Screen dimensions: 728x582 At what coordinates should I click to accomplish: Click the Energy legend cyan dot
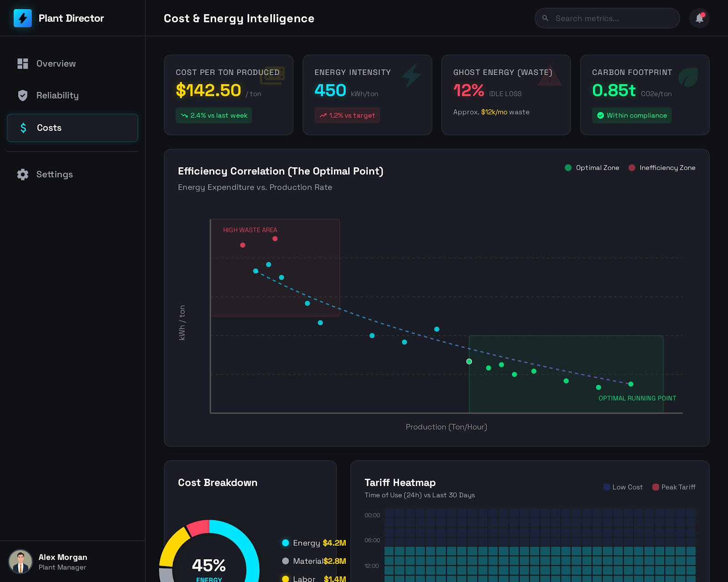coord(285,543)
